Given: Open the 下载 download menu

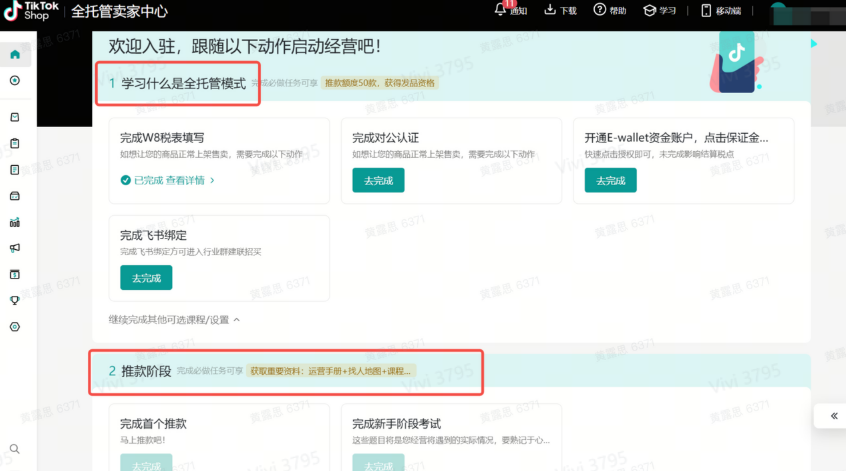Looking at the screenshot, I should click(560, 10).
